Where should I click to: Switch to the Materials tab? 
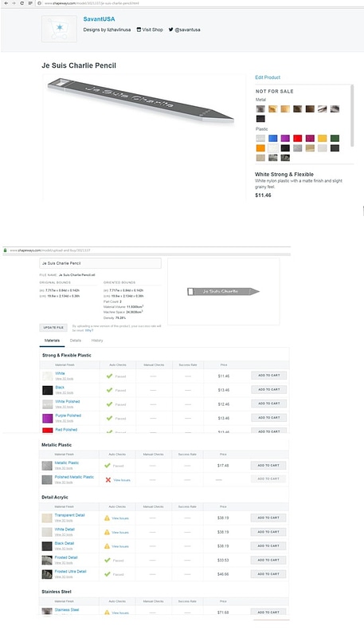(52, 341)
